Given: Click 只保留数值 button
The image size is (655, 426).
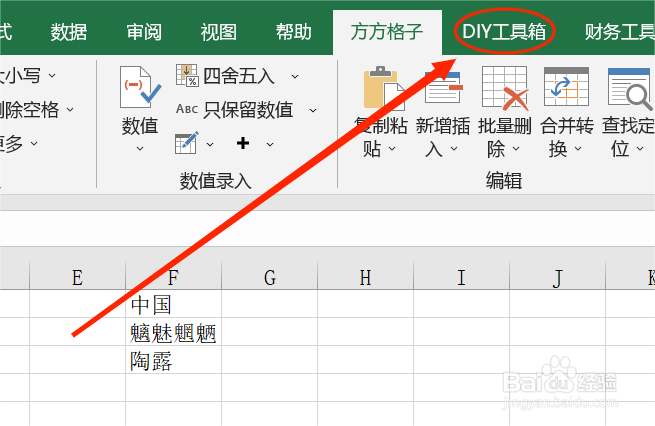Looking at the screenshot, I should coord(249,110).
